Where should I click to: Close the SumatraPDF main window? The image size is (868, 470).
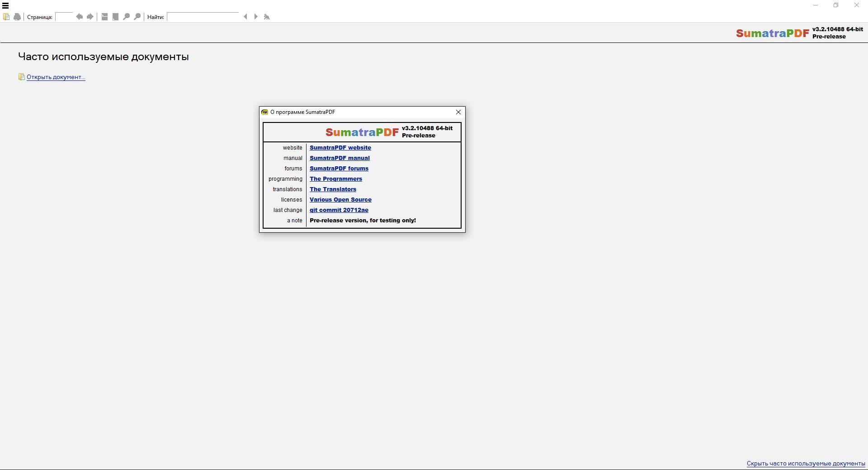click(x=856, y=5)
